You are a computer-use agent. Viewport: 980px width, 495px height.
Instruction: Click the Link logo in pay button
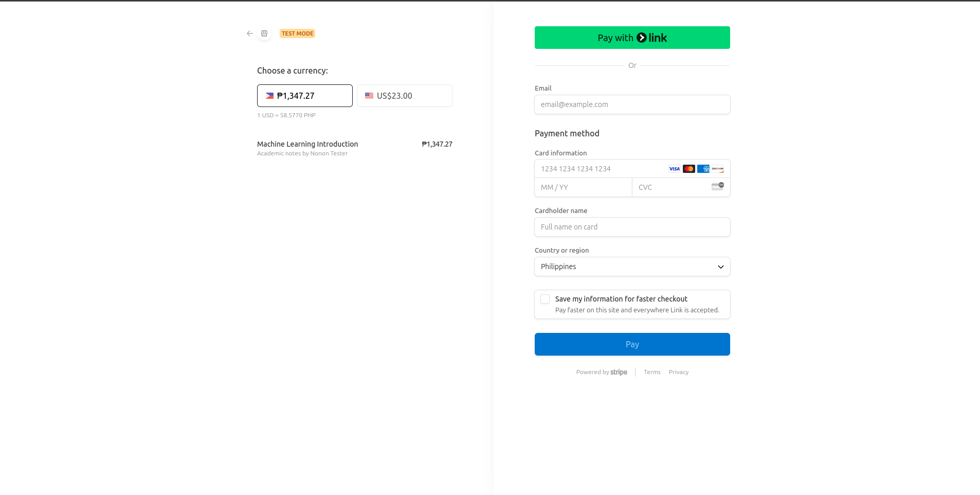[x=651, y=38]
